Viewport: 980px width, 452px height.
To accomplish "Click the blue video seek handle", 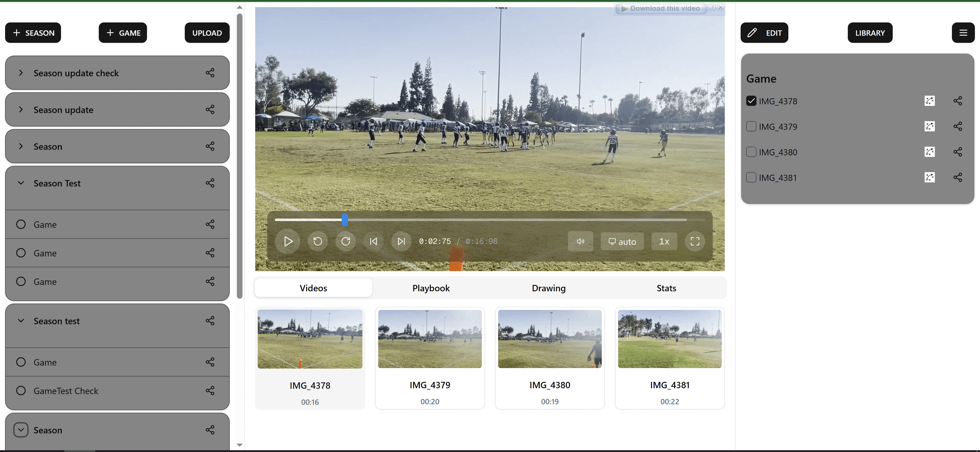I will (345, 220).
